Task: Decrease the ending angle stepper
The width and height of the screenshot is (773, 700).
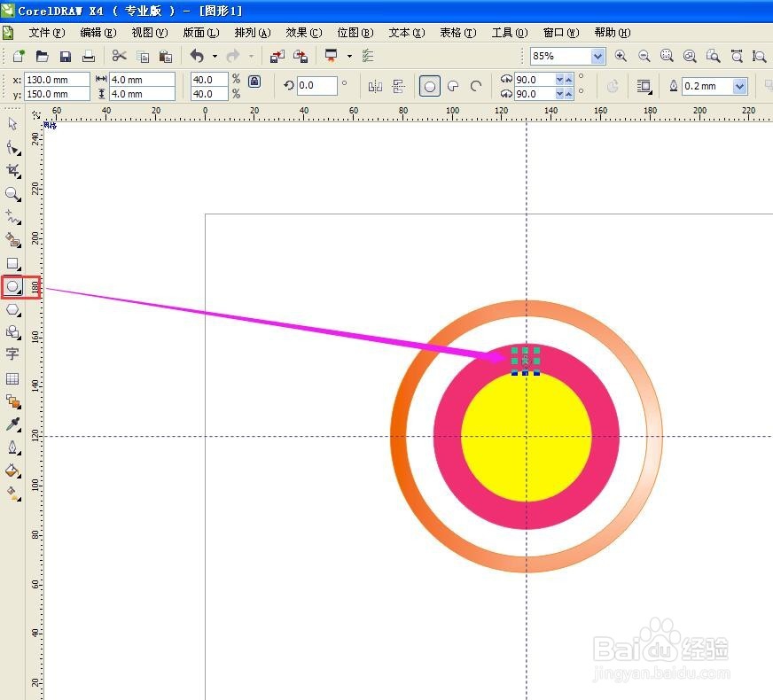Action: click(x=559, y=94)
